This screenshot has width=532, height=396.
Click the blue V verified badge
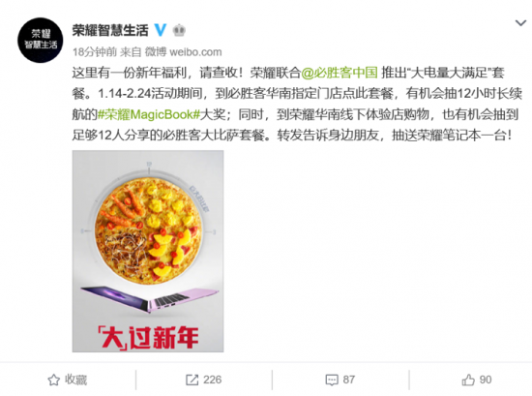[161, 30]
